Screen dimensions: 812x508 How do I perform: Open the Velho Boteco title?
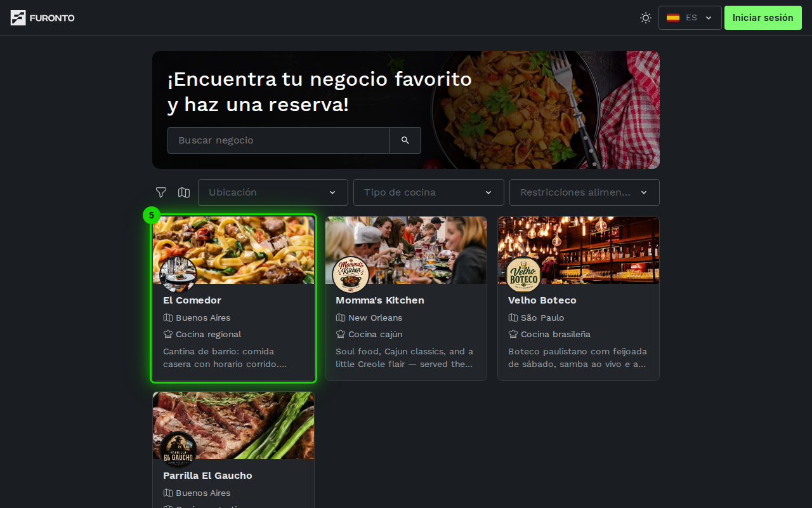click(x=542, y=300)
